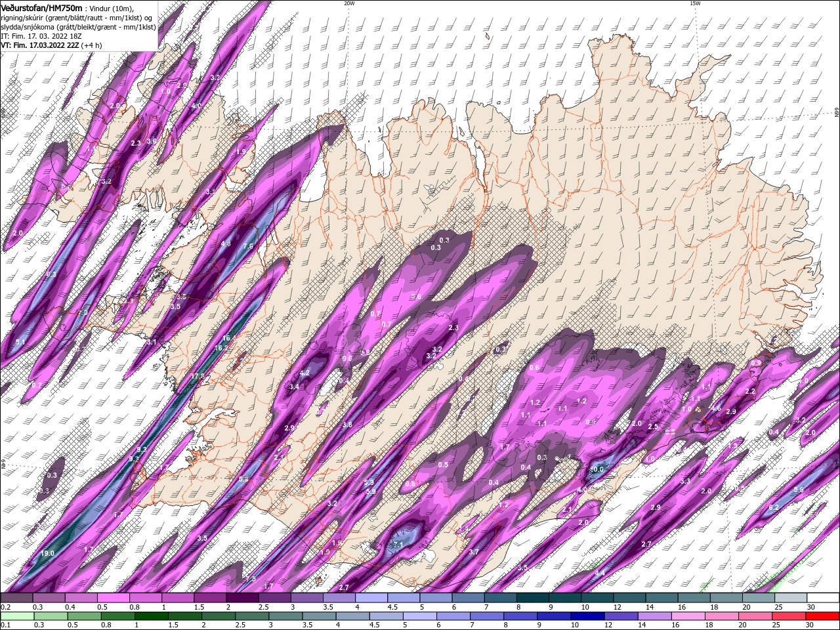Click the 0.2 legend label
This screenshot has height=630, width=840.
(6, 607)
